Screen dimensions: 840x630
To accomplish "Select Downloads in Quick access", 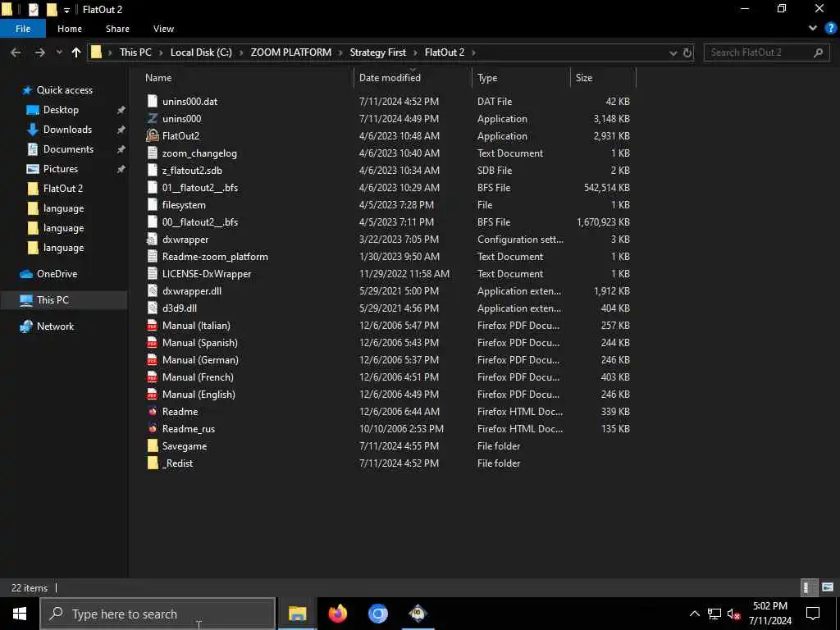I will [x=67, y=130].
